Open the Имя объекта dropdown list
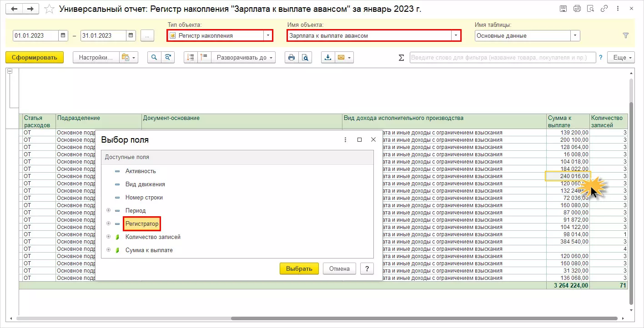The width and height of the screenshot is (644, 328). coord(455,35)
